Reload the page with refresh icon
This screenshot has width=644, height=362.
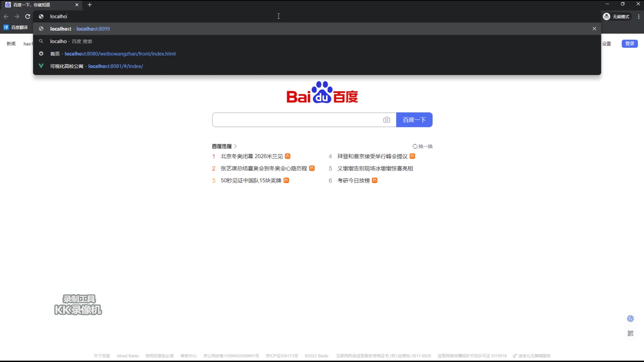[28, 16]
